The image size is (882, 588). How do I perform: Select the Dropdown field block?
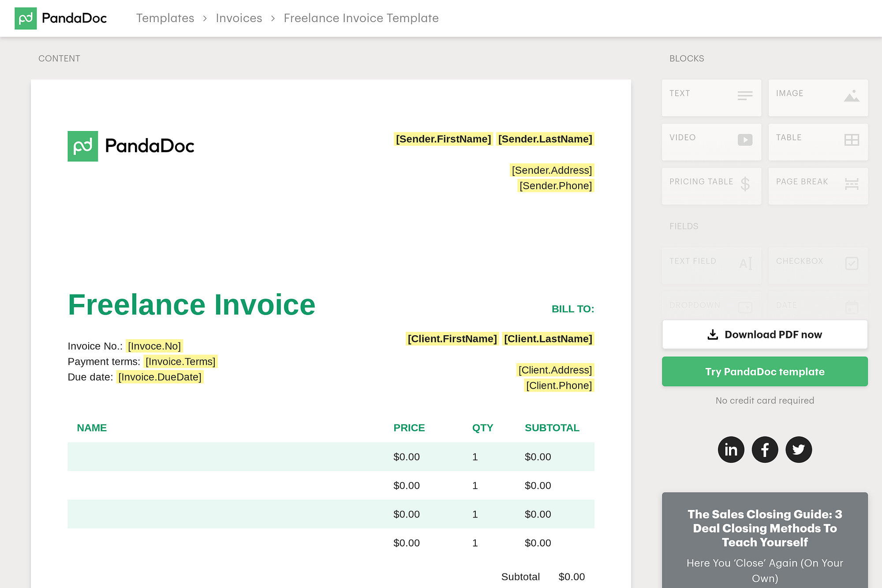[711, 305]
